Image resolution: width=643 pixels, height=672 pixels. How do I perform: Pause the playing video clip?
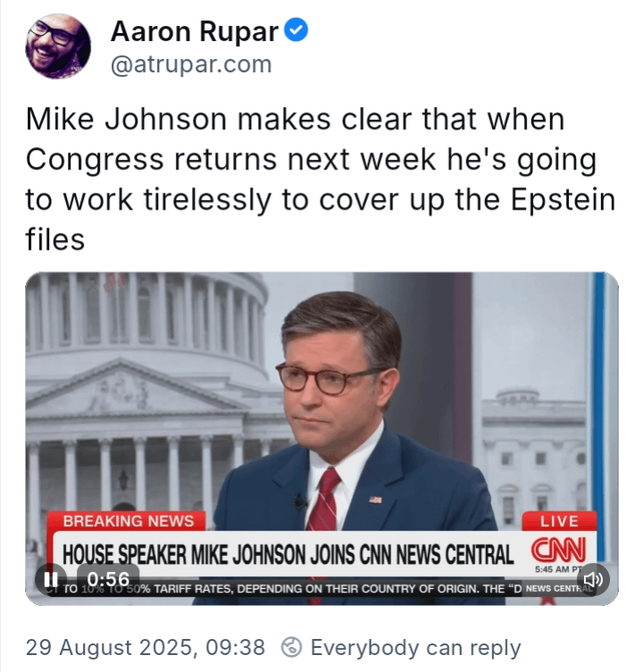51,579
